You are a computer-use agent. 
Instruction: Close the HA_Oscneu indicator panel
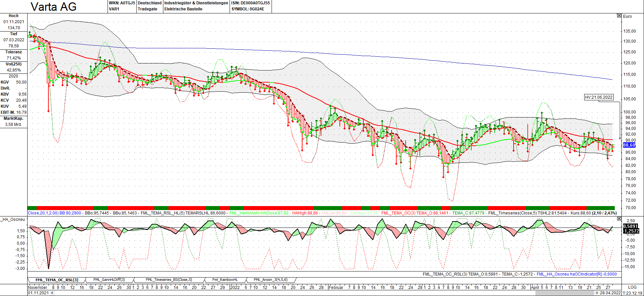pyautogui.click(x=619, y=219)
